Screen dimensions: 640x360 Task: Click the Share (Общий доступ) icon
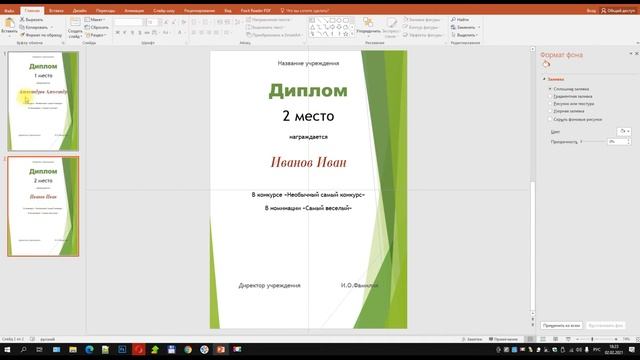coord(604,11)
